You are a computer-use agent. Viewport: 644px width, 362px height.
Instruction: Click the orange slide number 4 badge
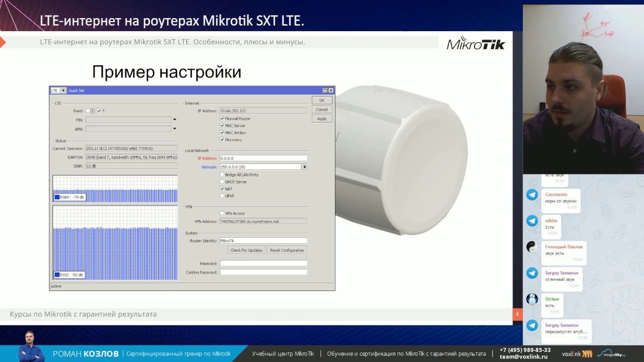click(x=517, y=315)
